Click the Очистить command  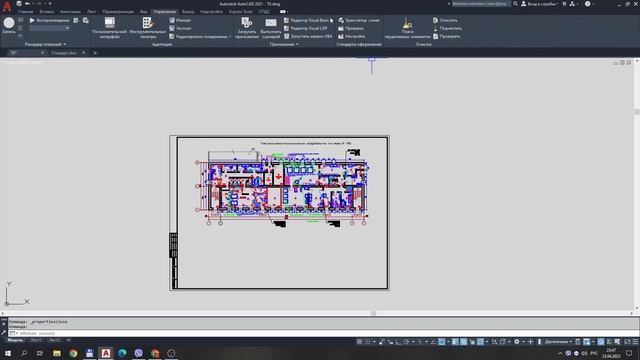pyautogui.click(x=445, y=20)
